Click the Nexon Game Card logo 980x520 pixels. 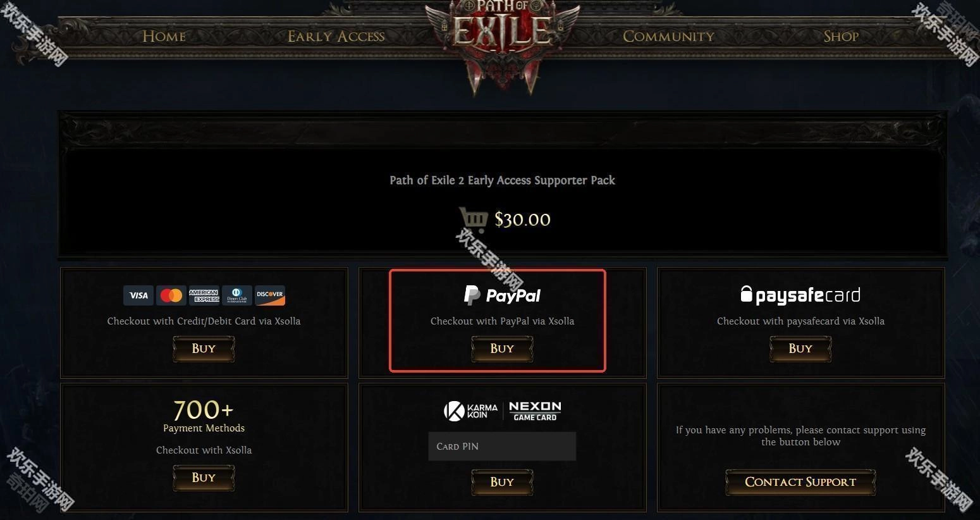point(535,411)
